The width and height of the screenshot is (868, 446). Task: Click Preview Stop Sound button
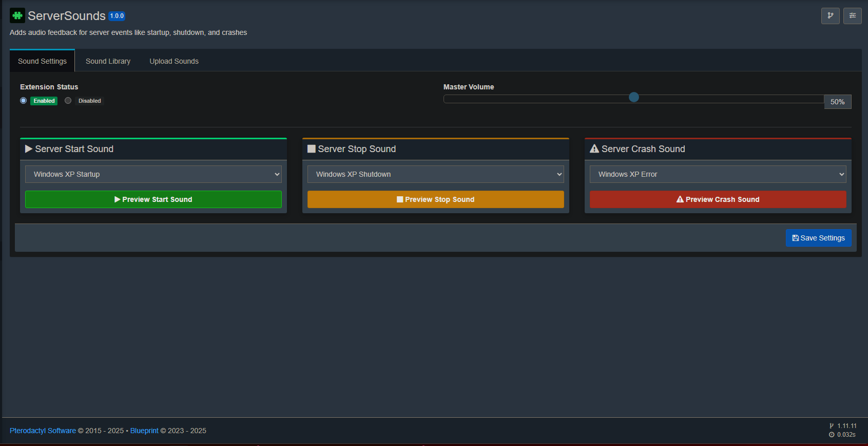coord(436,199)
